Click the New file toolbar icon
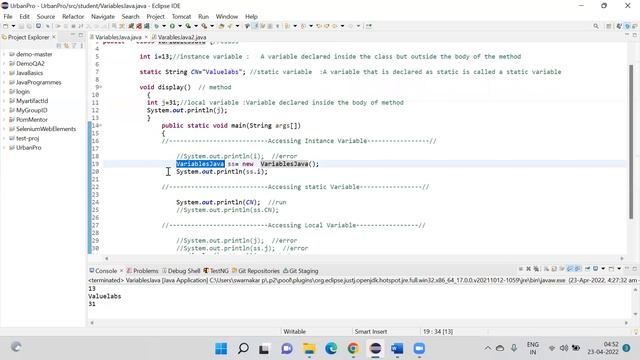The width and height of the screenshot is (640, 360). [6, 26]
